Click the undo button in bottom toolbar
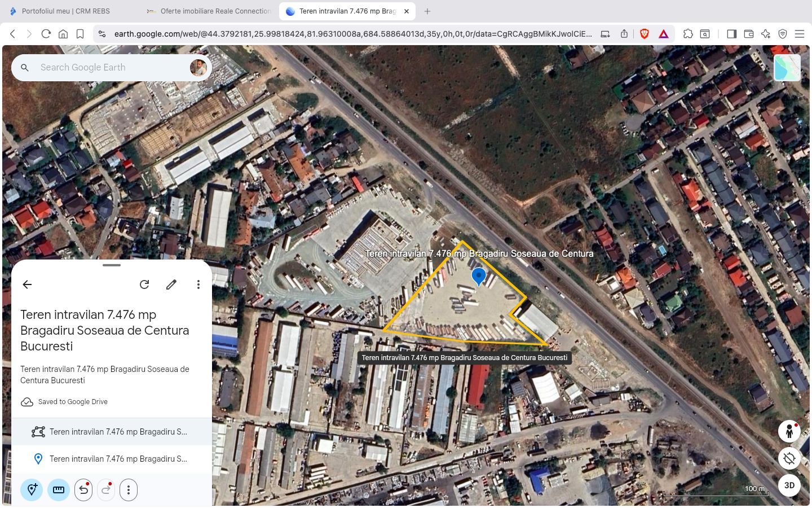Screen dimensions: 812x508 [x=83, y=490]
